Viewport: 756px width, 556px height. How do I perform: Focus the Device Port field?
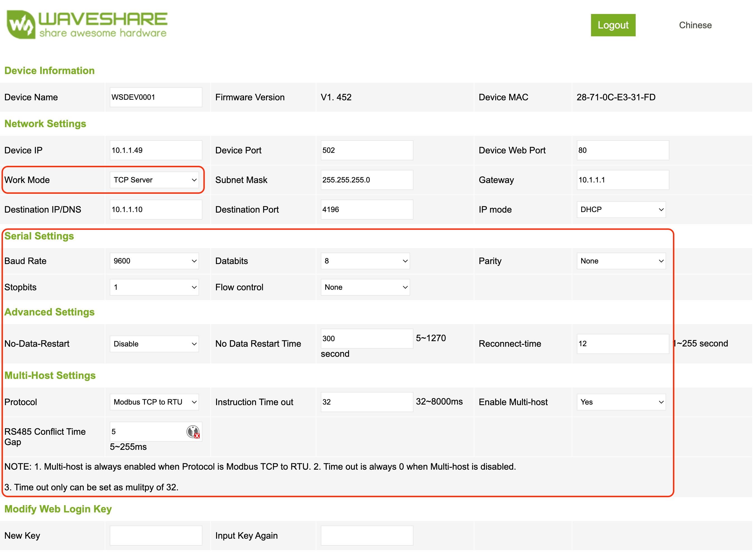pyautogui.click(x=366, y=150)
